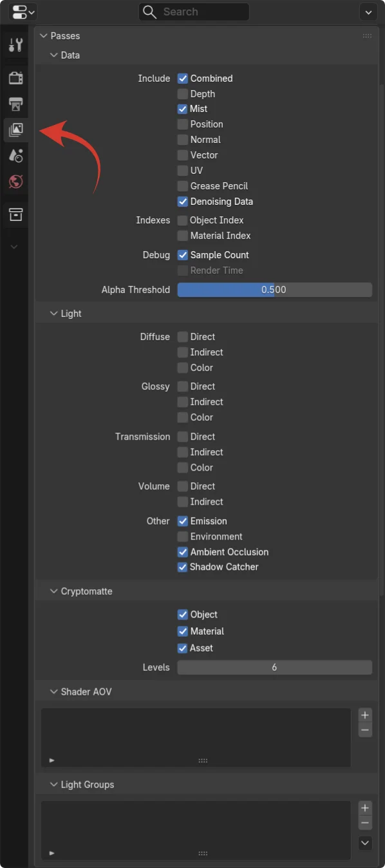The height and width of the screenshot is (868, 385).
Task: Open Light Groups specials dropdown arrow
Action: pyautogui.click(x=365, y=843)
